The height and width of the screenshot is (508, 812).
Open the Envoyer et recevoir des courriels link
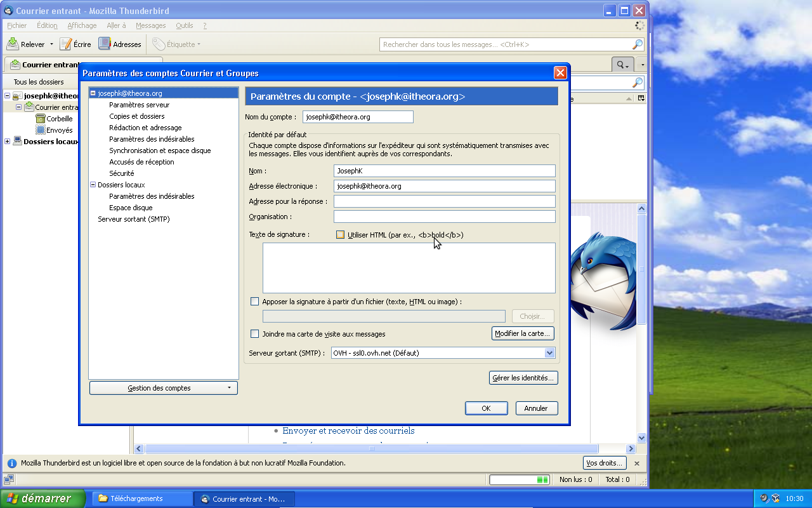(348, 431)
